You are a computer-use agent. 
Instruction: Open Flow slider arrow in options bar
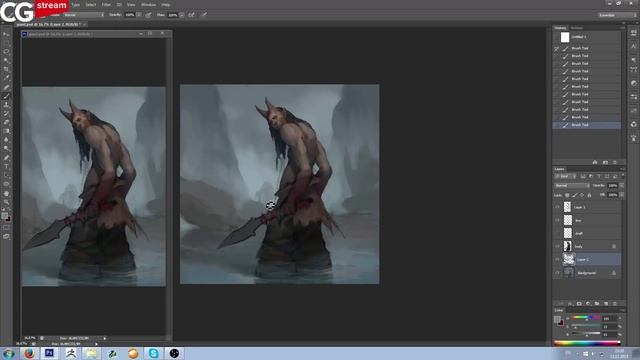181,15
